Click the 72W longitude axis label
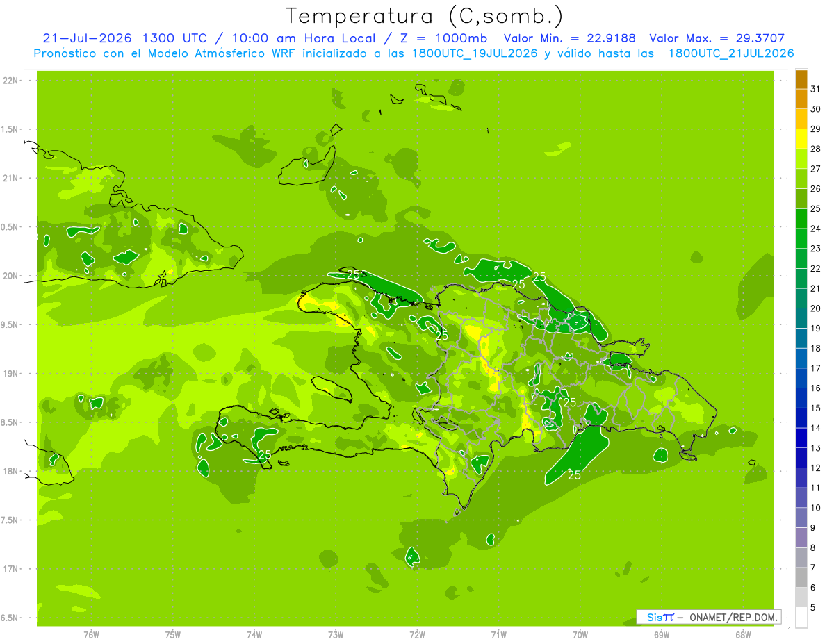This screenshot has width=834, height=644. [x=417, y=635]
